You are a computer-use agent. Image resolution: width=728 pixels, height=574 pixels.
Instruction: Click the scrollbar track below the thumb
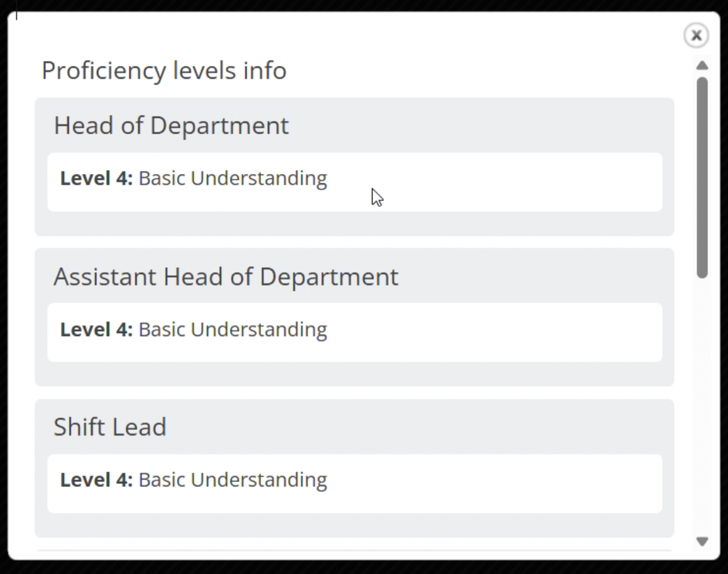[702, 404]
